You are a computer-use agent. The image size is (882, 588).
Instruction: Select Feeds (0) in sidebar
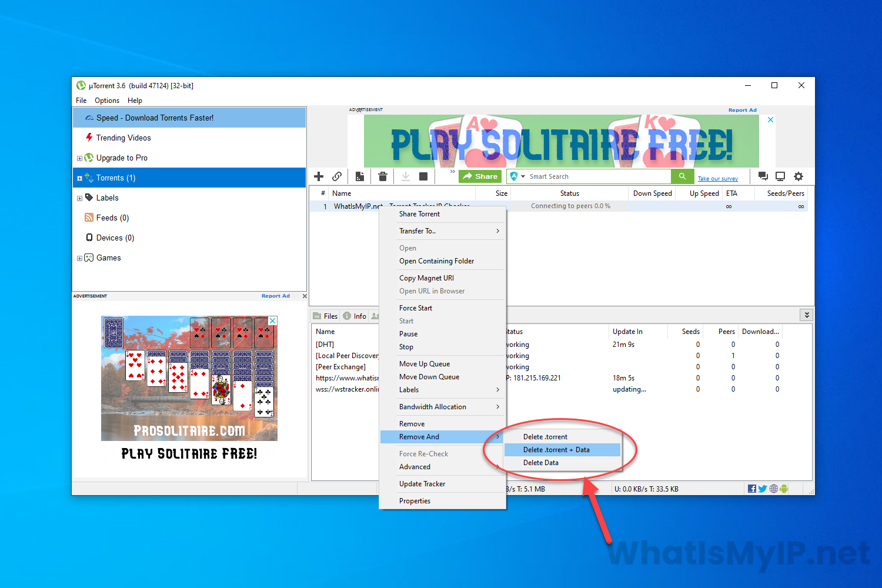[112, 218]
